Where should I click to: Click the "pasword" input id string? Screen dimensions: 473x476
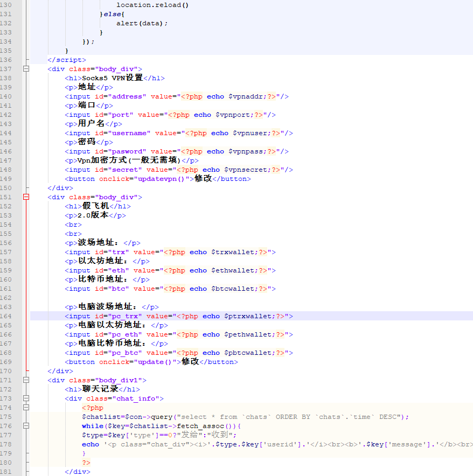click(128, 151)
